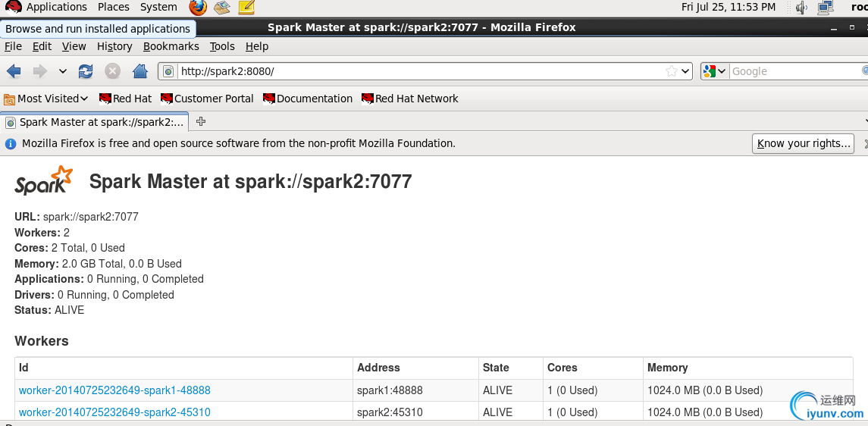
Task: Click the date and time clock
Action: pos(729,7)
